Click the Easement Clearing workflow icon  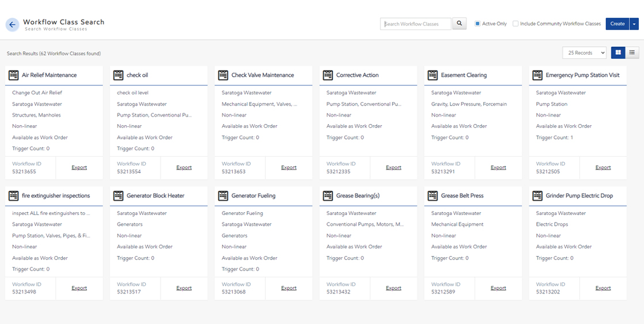tap(433, 76)
